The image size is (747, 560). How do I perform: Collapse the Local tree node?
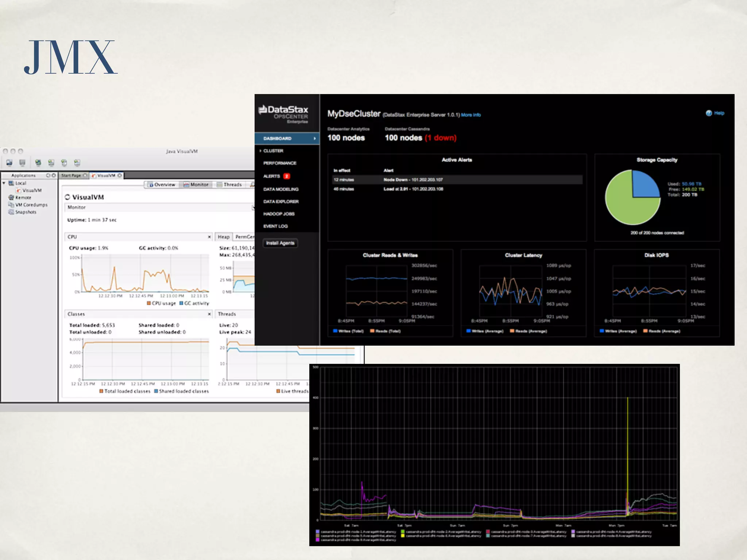(x=4, y=183)
